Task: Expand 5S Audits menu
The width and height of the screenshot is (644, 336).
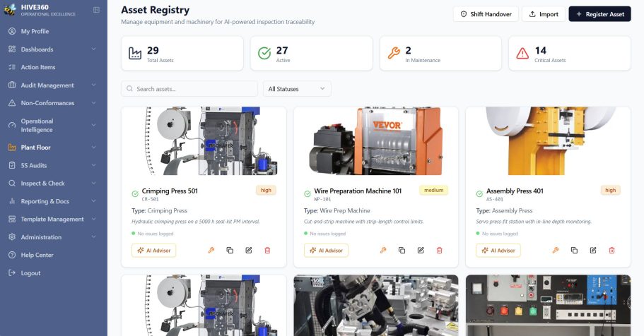Action: click(54, 165)
